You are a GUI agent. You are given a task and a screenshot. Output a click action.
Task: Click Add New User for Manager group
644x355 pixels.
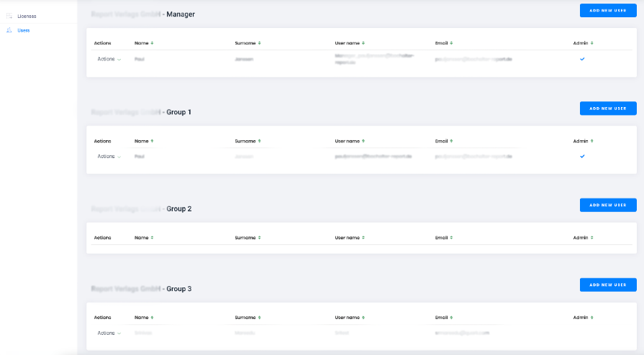pyautogui.click(x=607, y=11)
